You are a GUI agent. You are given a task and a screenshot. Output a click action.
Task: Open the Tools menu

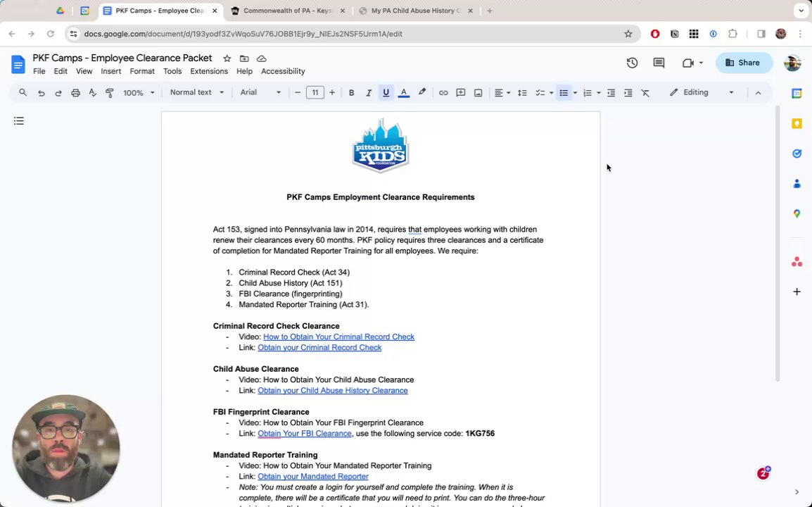(172, 72)
